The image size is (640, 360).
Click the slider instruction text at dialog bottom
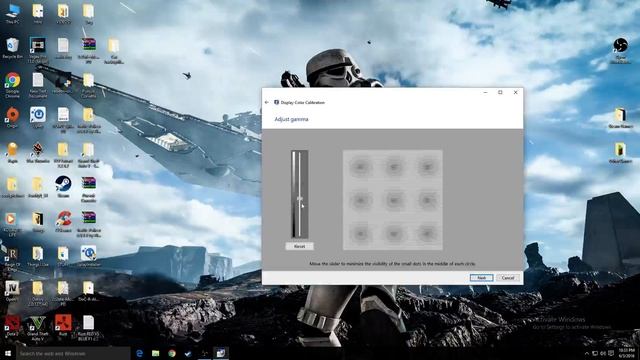pyautogui.click(x=392, y=264)
